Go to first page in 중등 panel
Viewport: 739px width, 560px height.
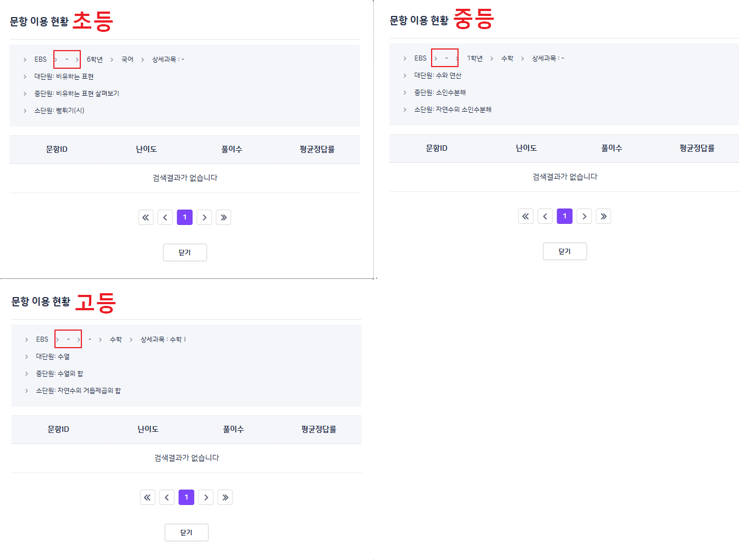(526, 216)
